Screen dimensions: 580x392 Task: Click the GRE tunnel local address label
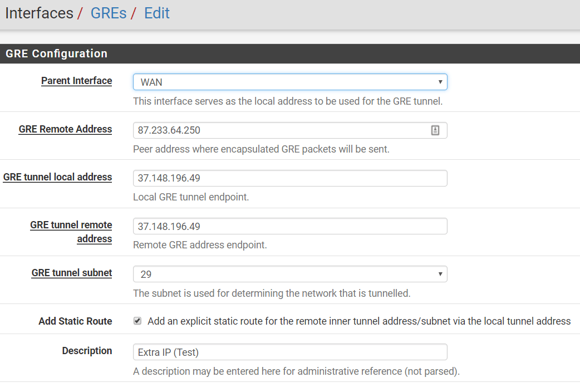[x=57, y=177]
